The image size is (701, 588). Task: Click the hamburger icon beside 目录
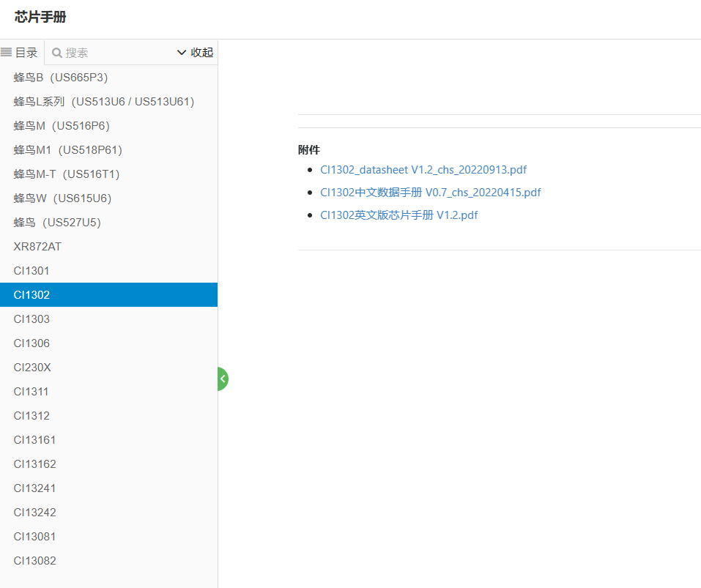7,52
